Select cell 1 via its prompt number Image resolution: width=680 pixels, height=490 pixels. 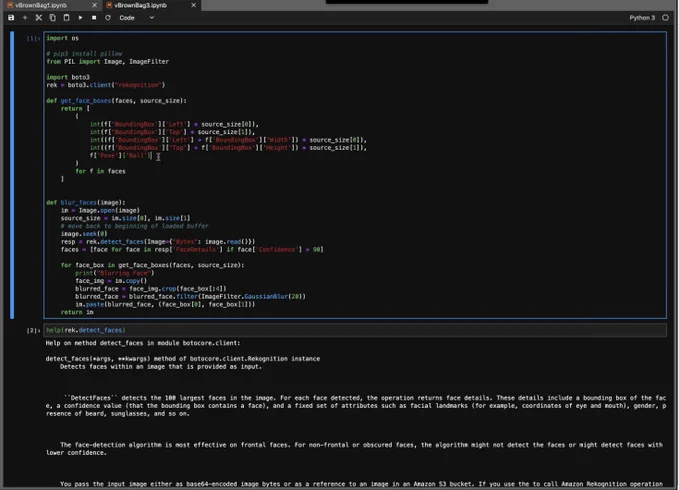click(x=33, y=39)
